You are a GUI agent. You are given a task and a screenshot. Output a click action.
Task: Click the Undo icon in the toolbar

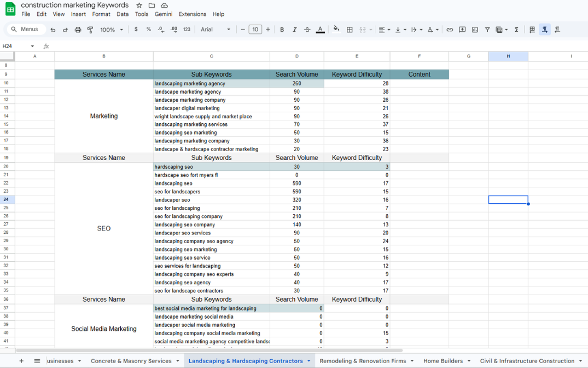[x=53, y=30]
